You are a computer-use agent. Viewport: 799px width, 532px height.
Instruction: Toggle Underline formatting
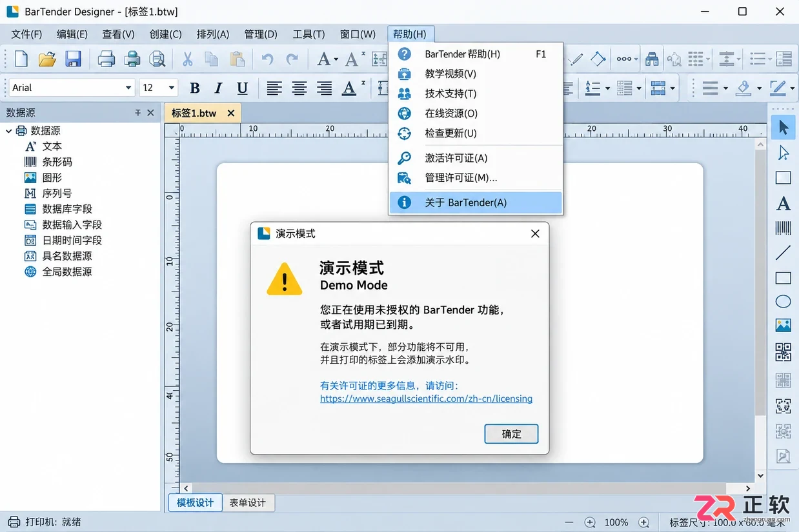[x=242, y=88]
